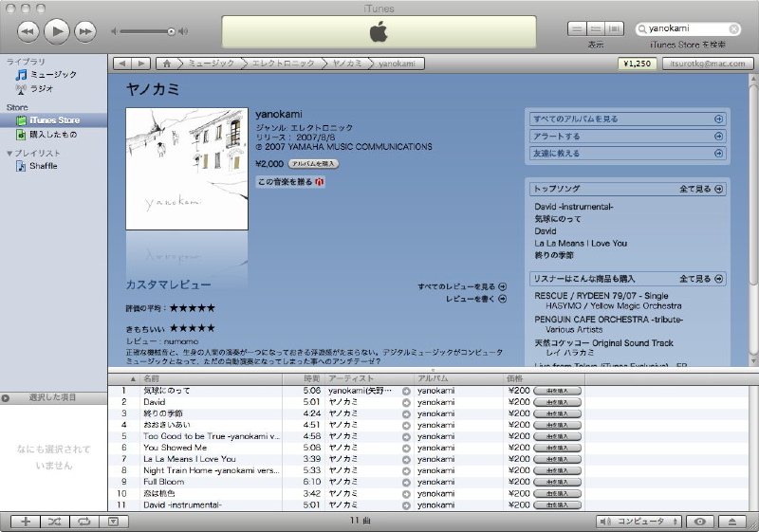Screen dimensions: 759x532
Task: Buy song 気球にのって
Action: click(557, 391)
